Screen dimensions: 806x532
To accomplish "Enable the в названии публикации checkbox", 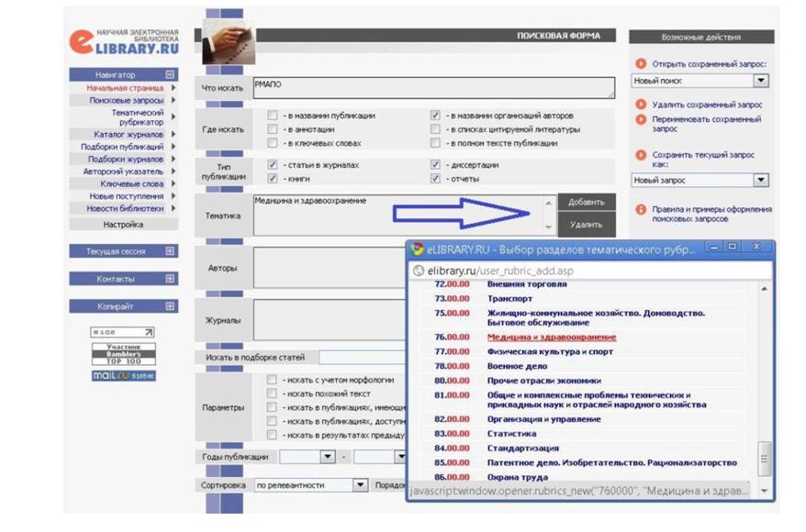I will point(273,116).
